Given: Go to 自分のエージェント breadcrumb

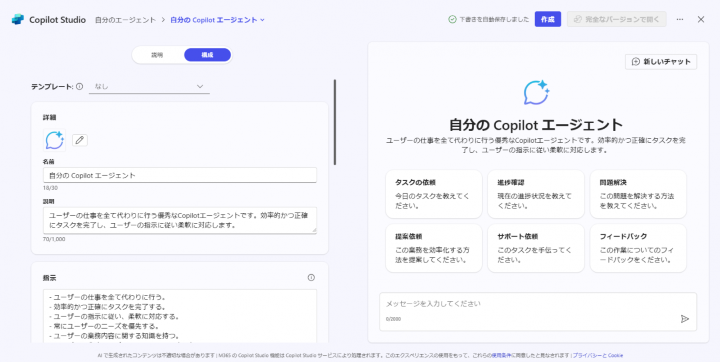Looking at the screenshot, I should (125, 20).
